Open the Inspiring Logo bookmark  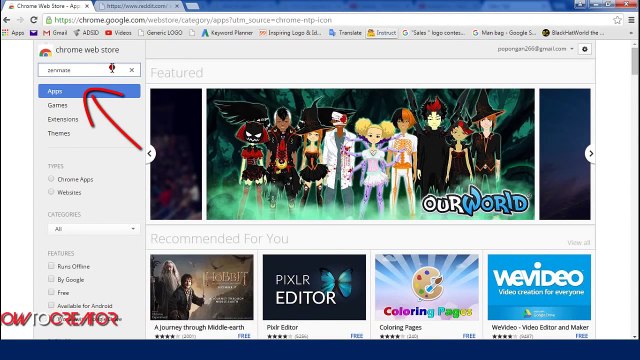click(x=290, y=33)
